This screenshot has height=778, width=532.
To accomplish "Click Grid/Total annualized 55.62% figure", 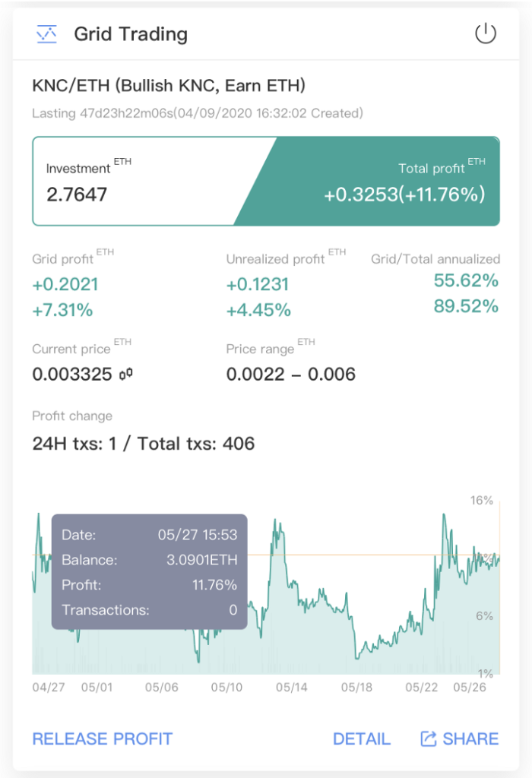I will (466, 280).
